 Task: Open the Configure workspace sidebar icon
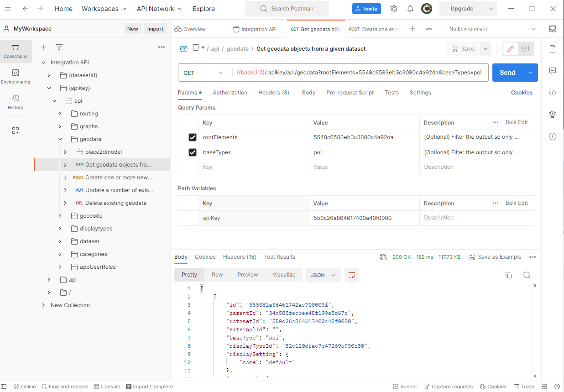[16, 131]
